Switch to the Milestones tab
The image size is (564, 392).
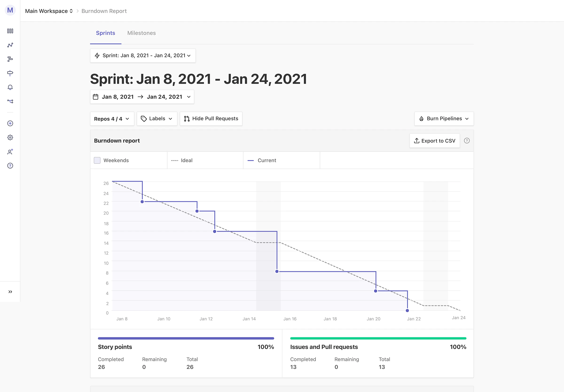(141, 33)
